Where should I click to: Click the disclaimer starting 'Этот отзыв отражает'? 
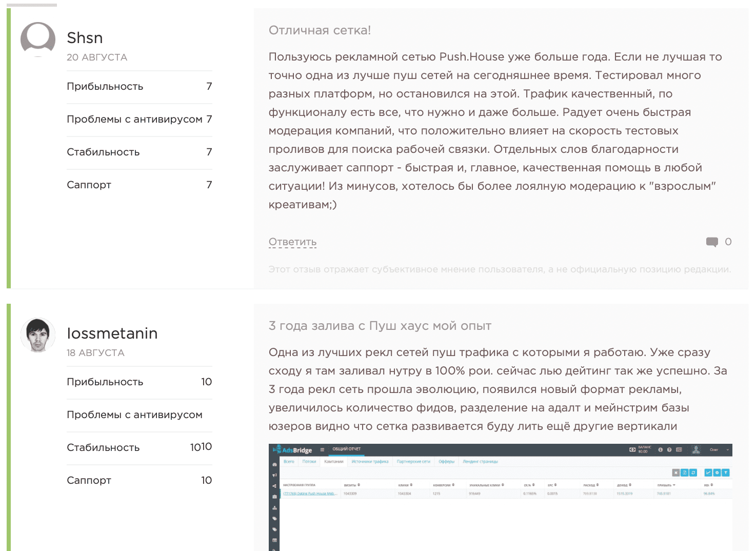[x=500, y=269]
